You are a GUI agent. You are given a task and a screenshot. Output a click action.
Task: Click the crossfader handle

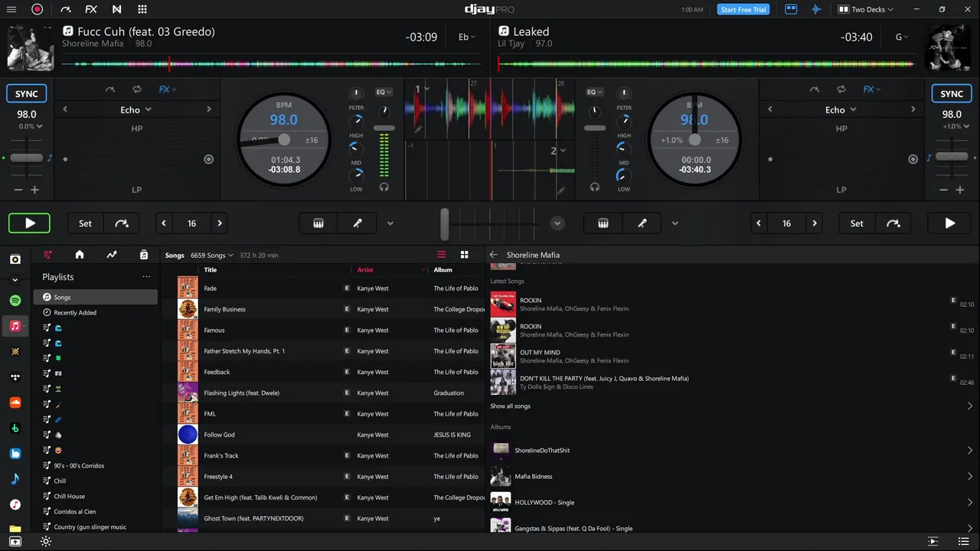444,223
